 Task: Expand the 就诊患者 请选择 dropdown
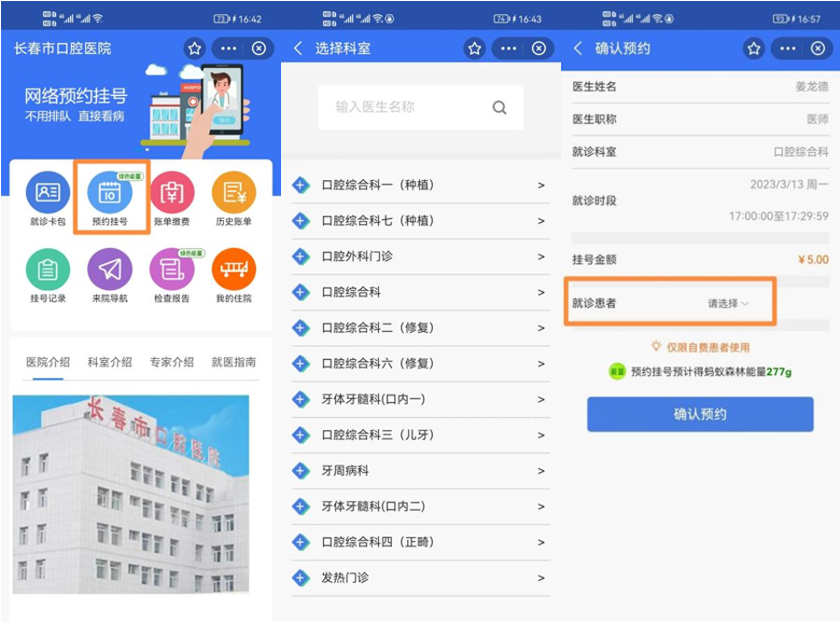tap(728, 303)
